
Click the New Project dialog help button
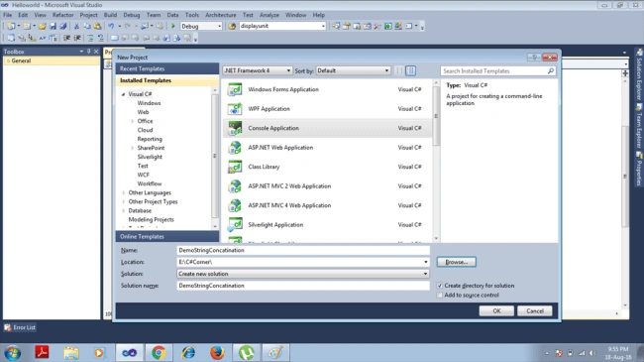click(x=534, y=58)
